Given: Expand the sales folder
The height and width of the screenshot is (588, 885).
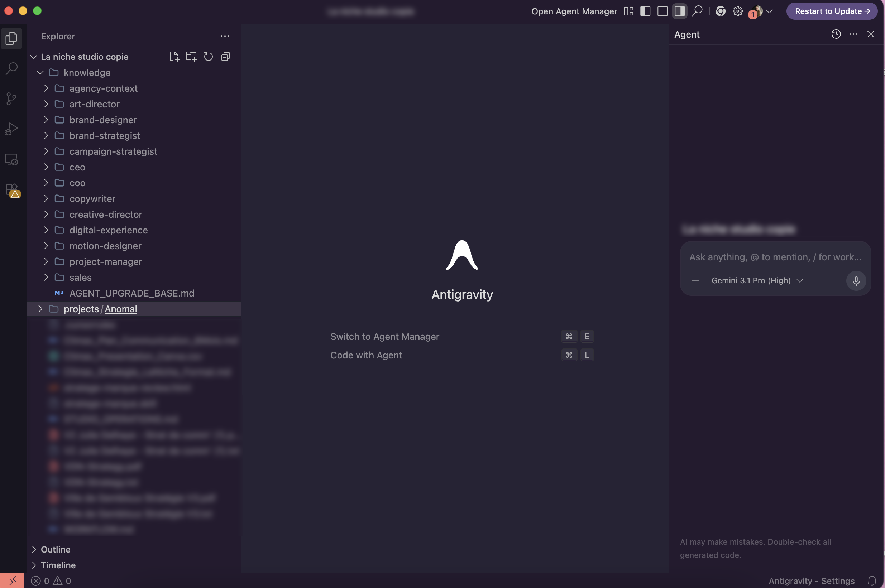Looking at the screenshot, I should point(46,277).
